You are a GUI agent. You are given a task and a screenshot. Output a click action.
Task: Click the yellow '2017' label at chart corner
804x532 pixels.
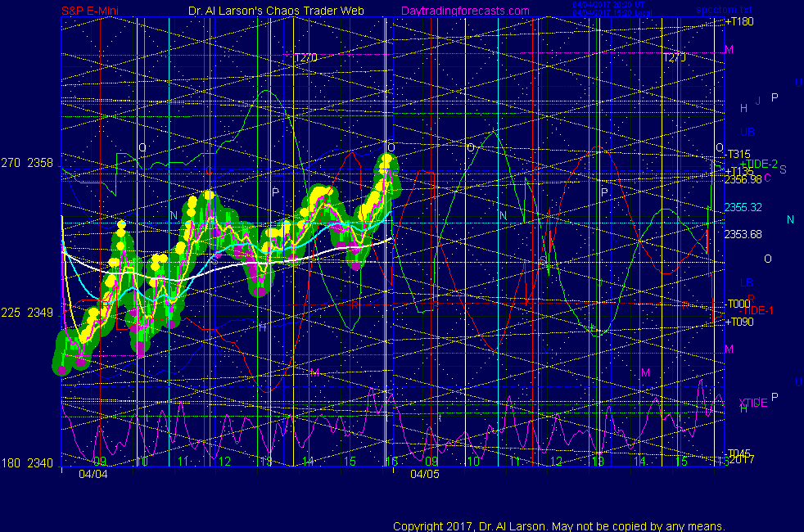point(742,460)
